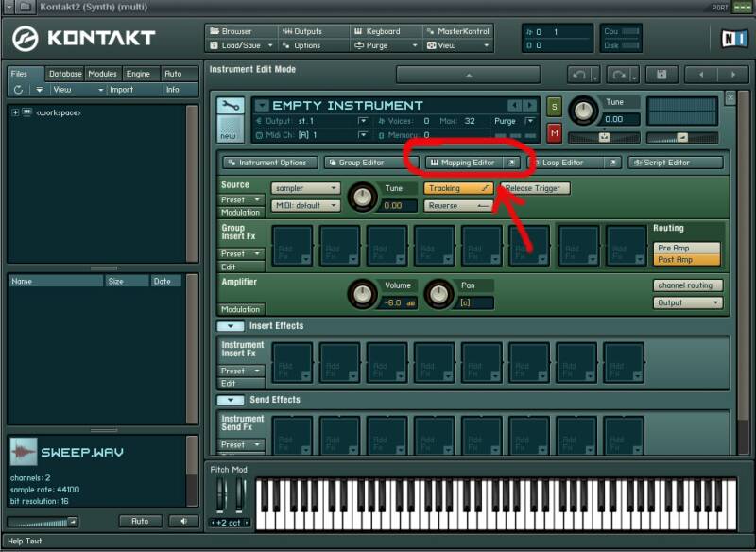Image resolution: width=756 pixels, height=552 pixels.
Task: Click the pitch bend wheel
Action: point(220,494)
